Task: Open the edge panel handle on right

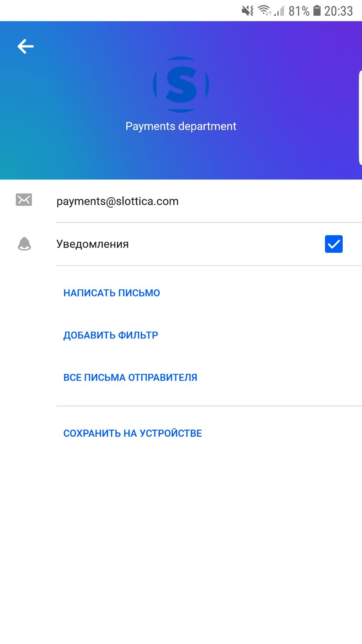Action: [x=360, y=118]
